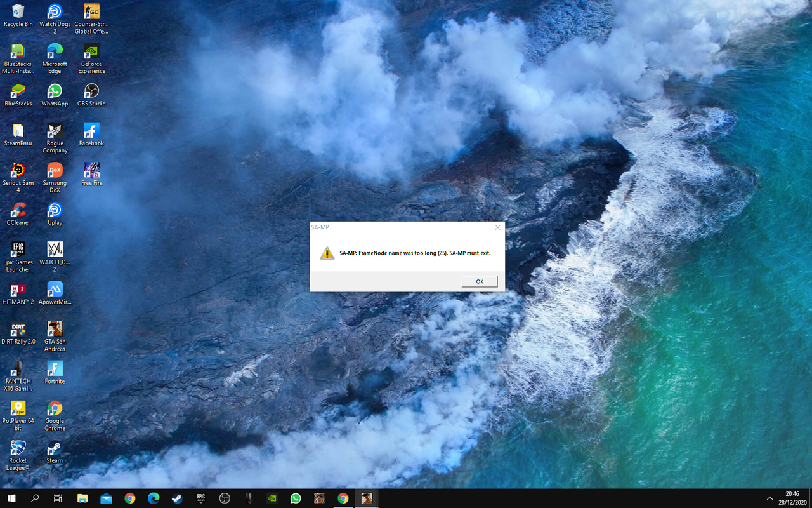Open Microsoft Edge from the taskbar
The image size is (812, 508).
point(154,498)
